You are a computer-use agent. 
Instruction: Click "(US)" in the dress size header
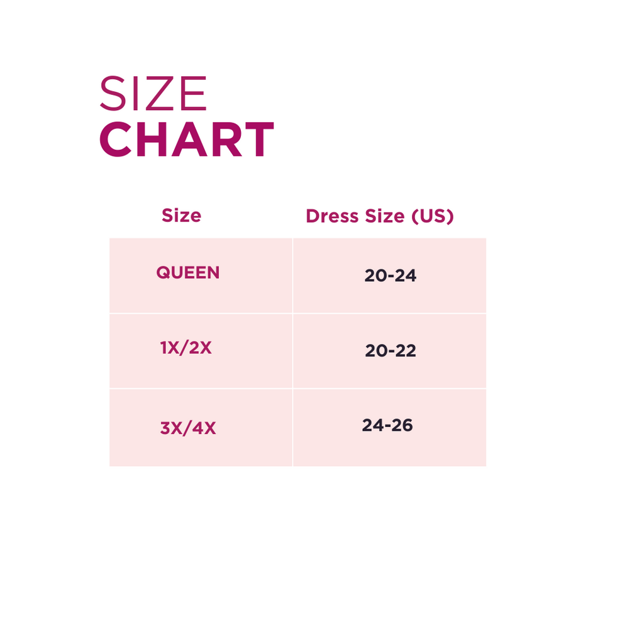432,216
